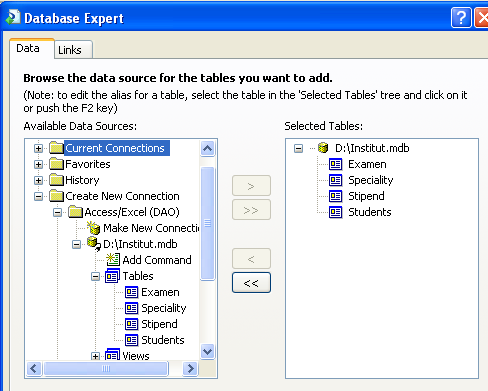
Task: Click the horizontal scrollbar right arrow
Action: [190, 369]
